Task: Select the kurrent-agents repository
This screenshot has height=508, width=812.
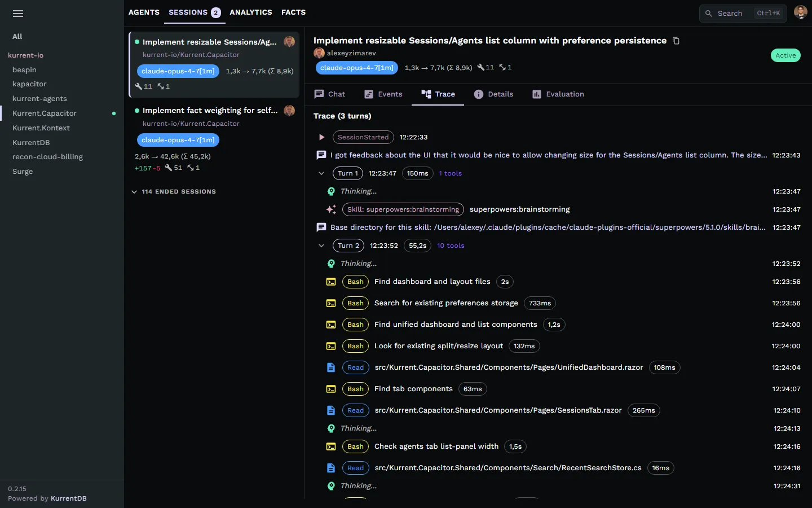Action: click(39, 99)
